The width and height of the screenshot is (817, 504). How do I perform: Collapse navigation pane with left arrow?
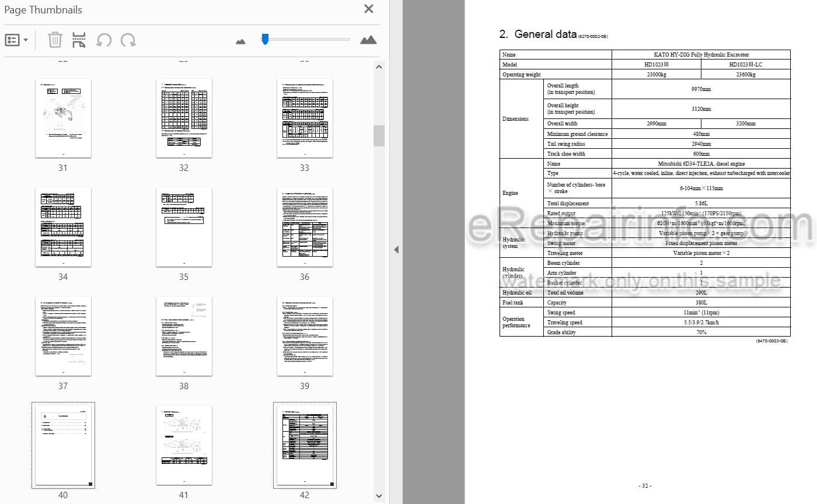pos(396,250)
